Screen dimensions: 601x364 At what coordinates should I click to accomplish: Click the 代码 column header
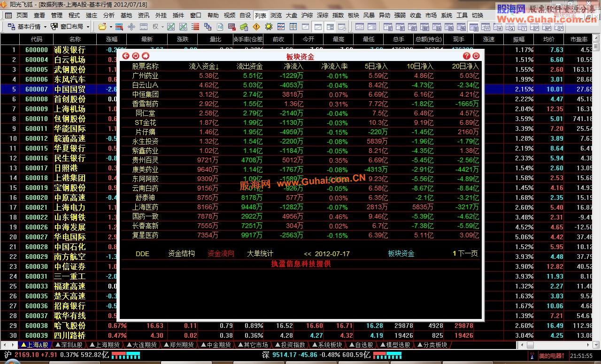tap(37, 39)
